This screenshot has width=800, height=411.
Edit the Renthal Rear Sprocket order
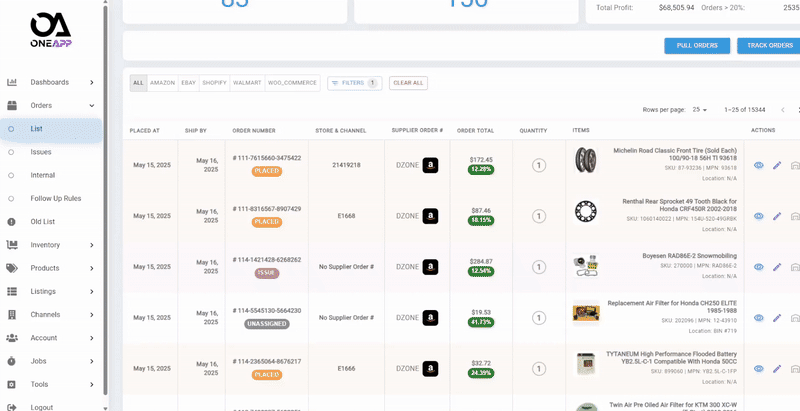777,216
